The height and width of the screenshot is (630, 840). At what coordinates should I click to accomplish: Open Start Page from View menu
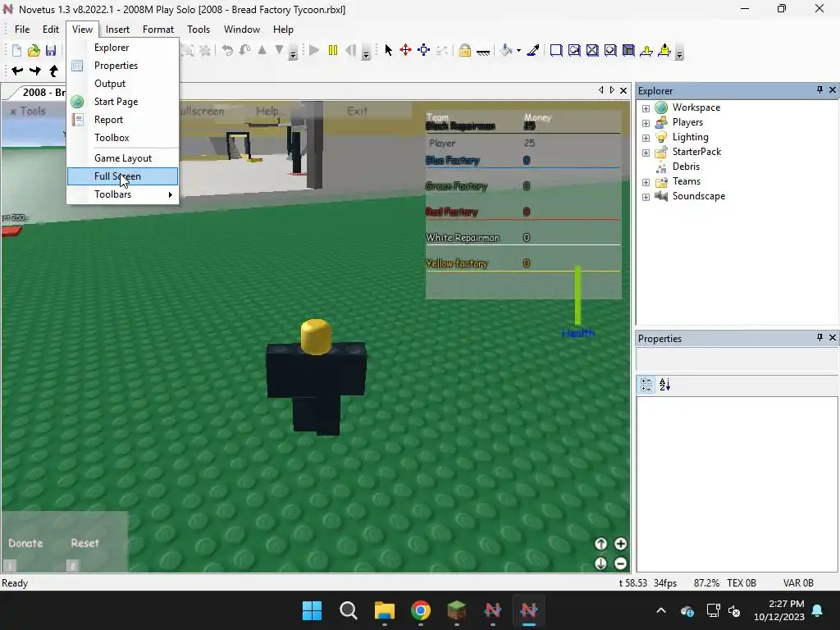pos(123,102)
